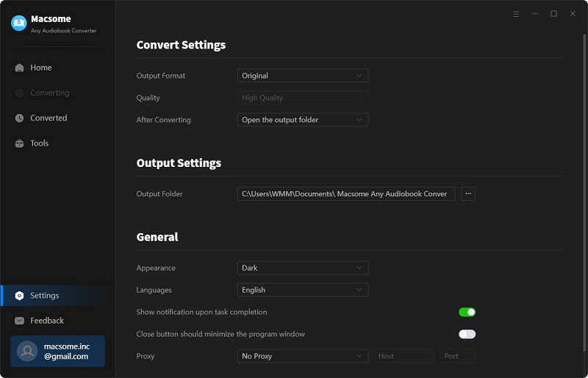Open the Languages dropdown showing English
Screen dimensions: 588x378
[x=303, y=290]
